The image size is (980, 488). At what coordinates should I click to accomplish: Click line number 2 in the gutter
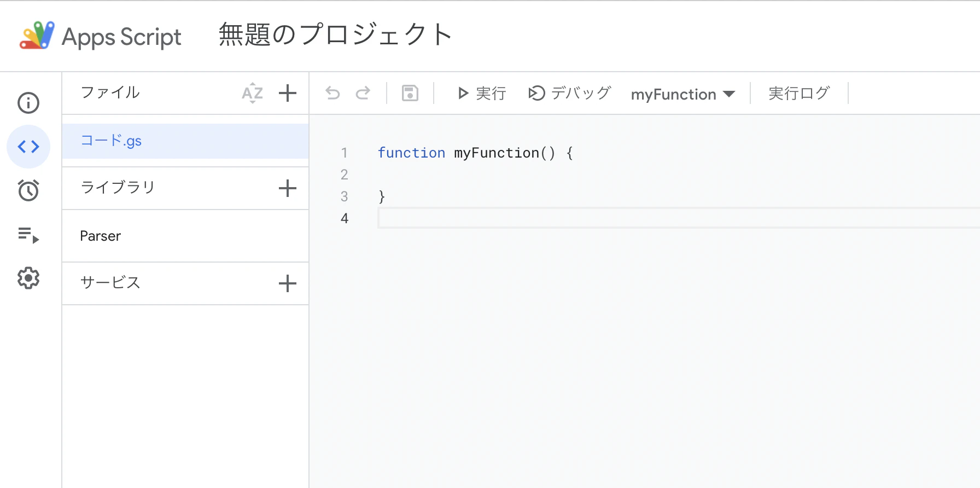pos(344,175)
